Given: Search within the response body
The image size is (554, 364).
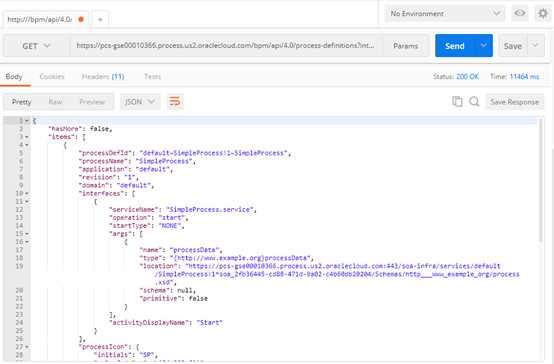Looking at the screenshot, I should (474, 101).
